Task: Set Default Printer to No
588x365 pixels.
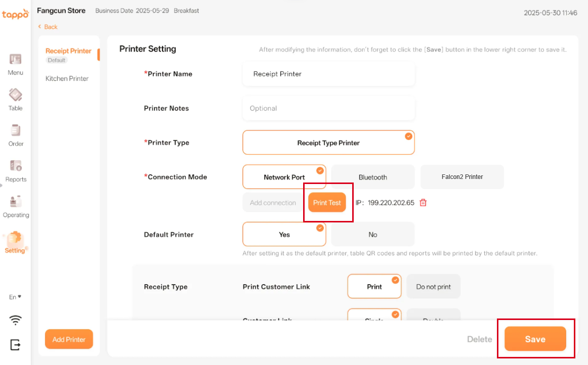Action: pyautogui.click(x=373, y=235)
